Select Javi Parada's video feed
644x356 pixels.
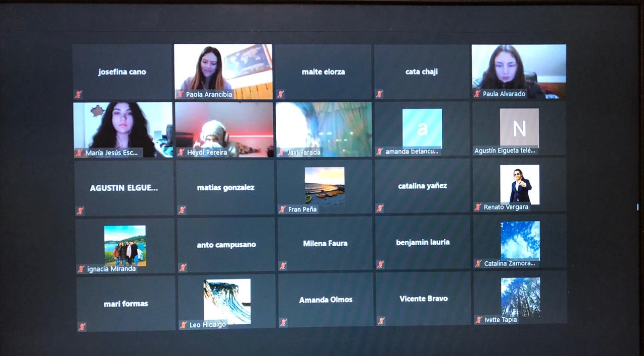(323, 126)
